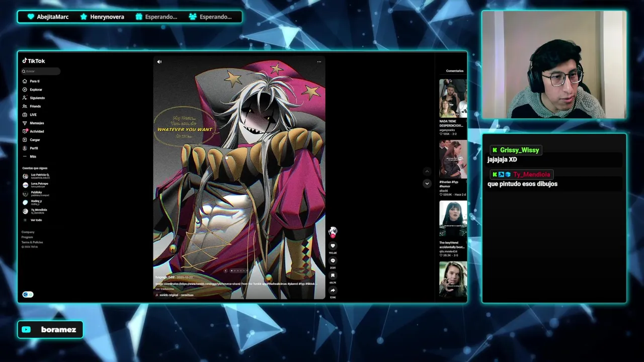Open the video three-dot options menu
The width and height of the screenshot is (644, 362).
click(x=319, y=62)
